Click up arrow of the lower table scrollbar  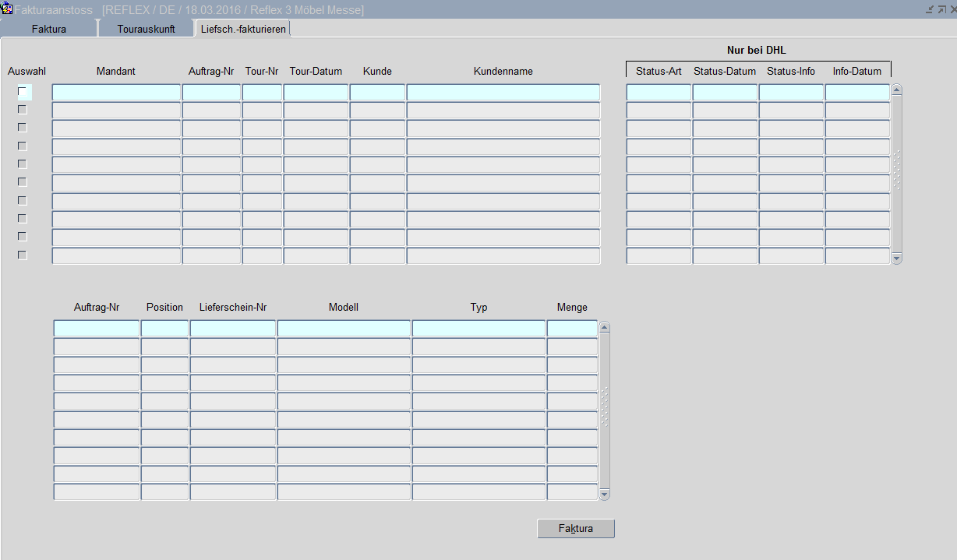604,328
